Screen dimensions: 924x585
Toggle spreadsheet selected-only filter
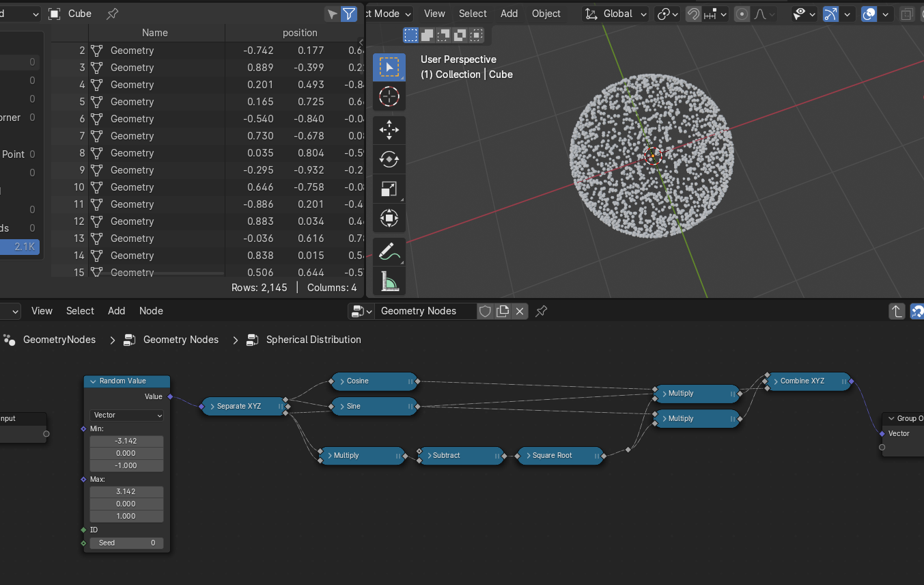(x=332, y=14)
